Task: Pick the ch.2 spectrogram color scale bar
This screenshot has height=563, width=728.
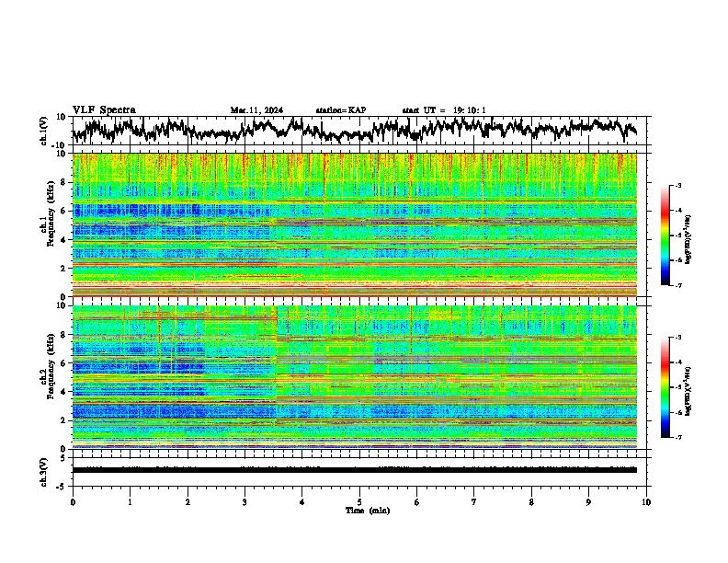Action: [665, 387]
